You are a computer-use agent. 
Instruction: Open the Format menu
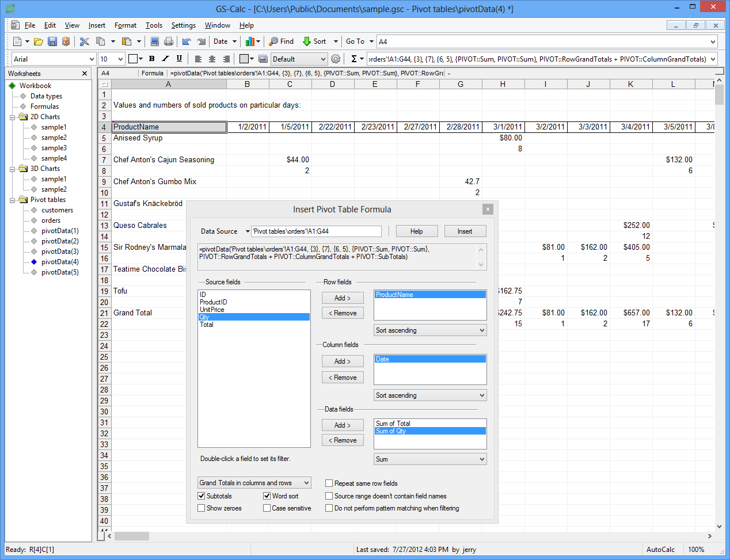pyautogui.click(x=125, y=25)
